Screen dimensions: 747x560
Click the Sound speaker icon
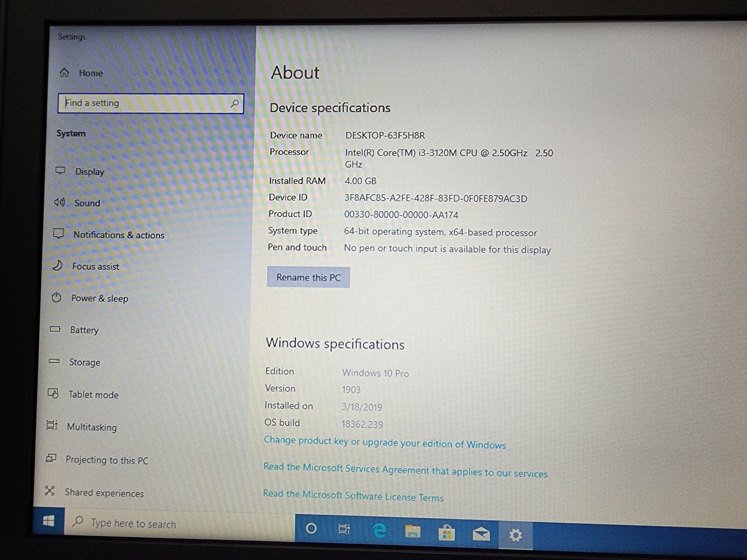[x=59, y=202]
